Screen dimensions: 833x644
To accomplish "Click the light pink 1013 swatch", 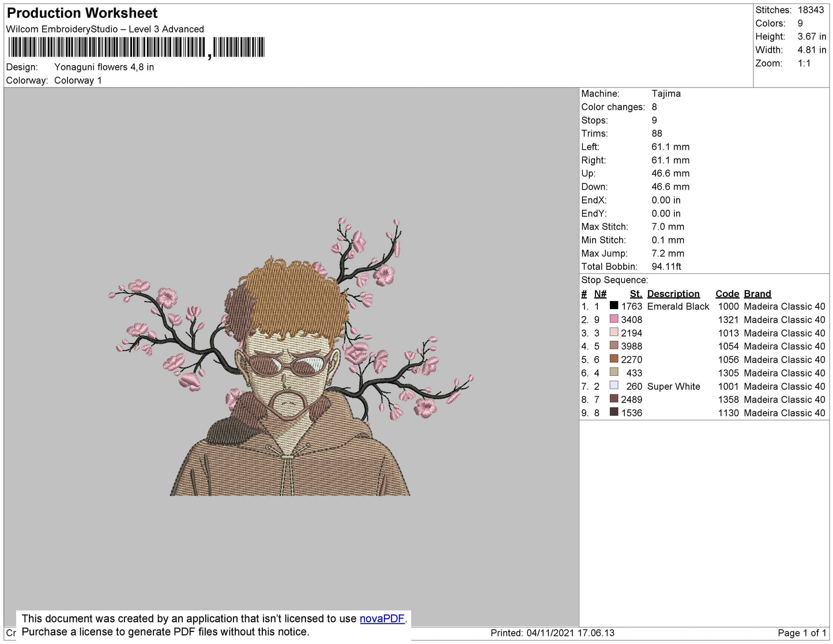I will pyautogui.click(x=614, y=332).
